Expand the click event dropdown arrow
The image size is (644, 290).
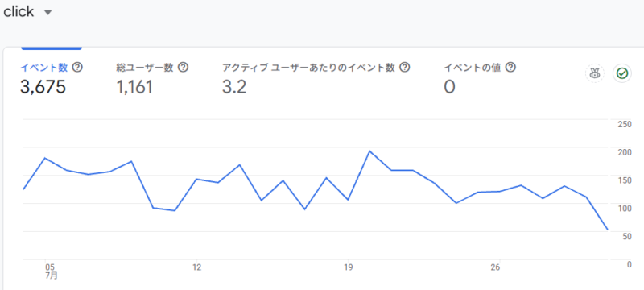(x=48, y=13)
